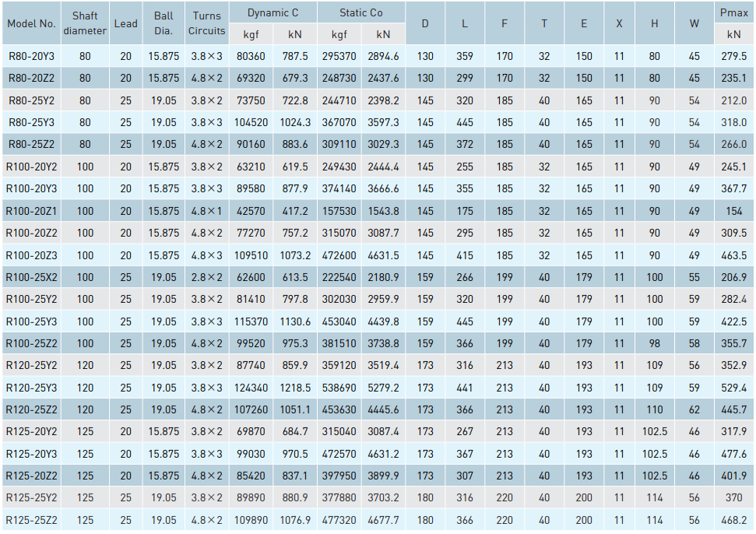
Task: Click the dynamic kN value 1130.6
Action: (x=295, y=321)
